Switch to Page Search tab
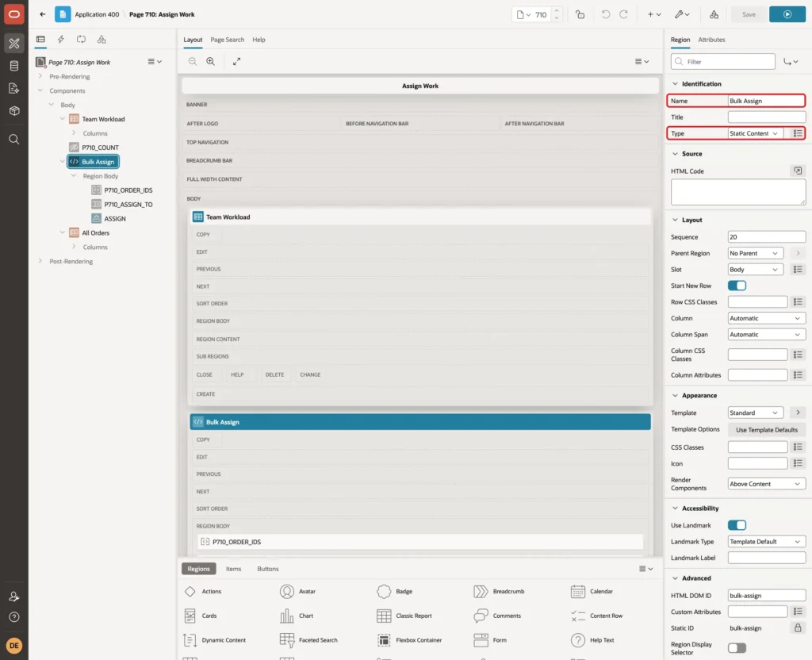This screenshot has width=812, height=660. [227, 40]
